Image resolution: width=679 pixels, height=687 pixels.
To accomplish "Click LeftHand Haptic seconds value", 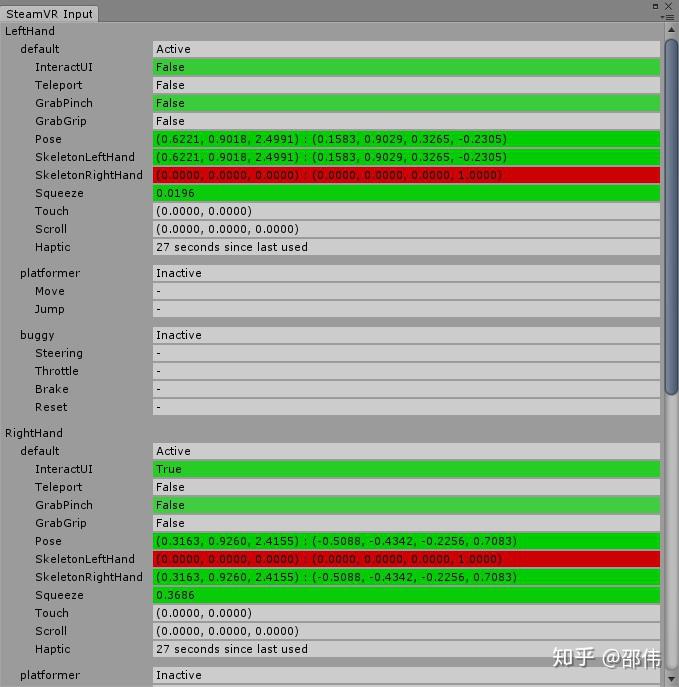I will pos(406,247).
